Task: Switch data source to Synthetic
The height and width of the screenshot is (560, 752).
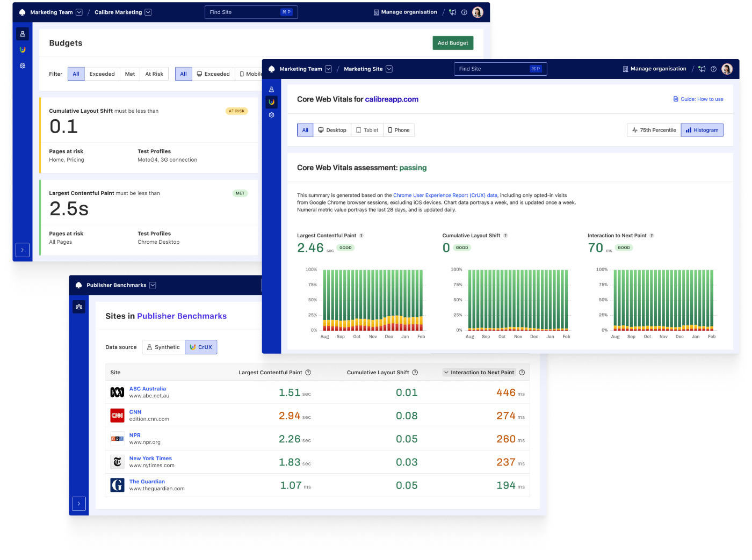Action: (163, 347)
